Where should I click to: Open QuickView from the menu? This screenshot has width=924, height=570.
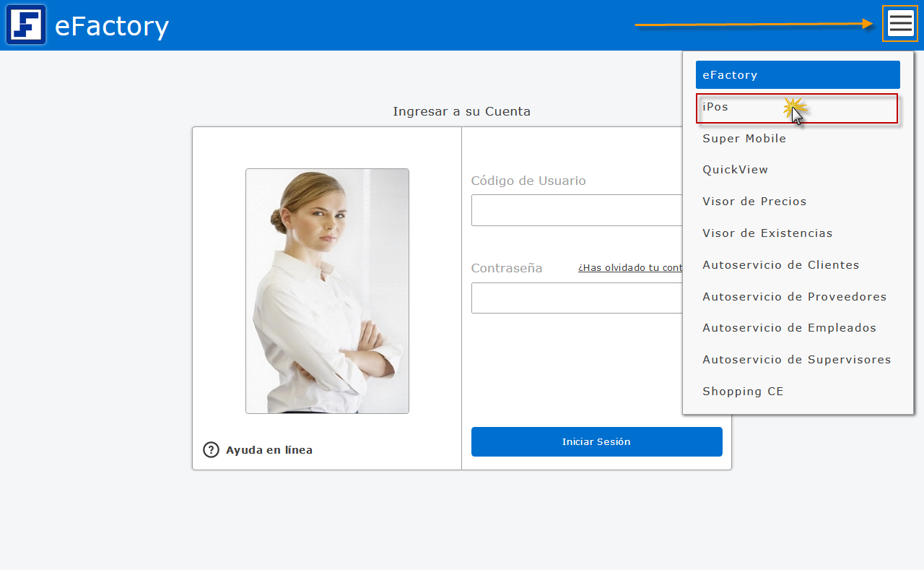tap(735, 170)
